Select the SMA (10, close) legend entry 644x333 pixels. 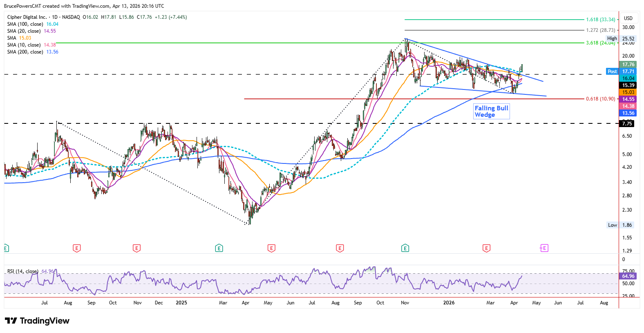(31, 45)
